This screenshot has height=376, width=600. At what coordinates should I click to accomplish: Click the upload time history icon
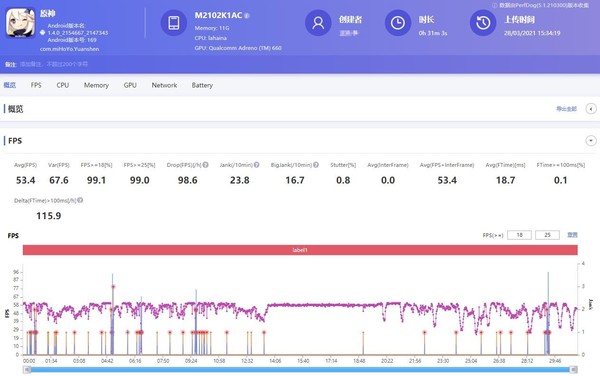click(483, 23)
